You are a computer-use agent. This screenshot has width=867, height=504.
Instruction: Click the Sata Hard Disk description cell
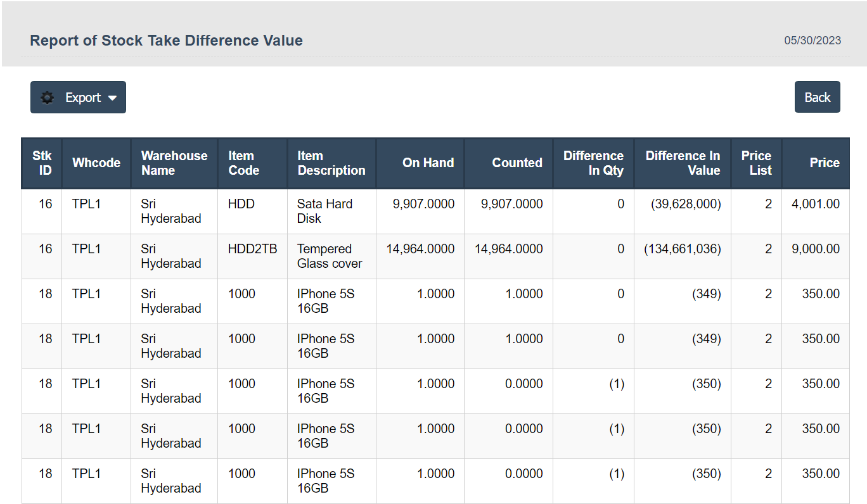[324, 211]
